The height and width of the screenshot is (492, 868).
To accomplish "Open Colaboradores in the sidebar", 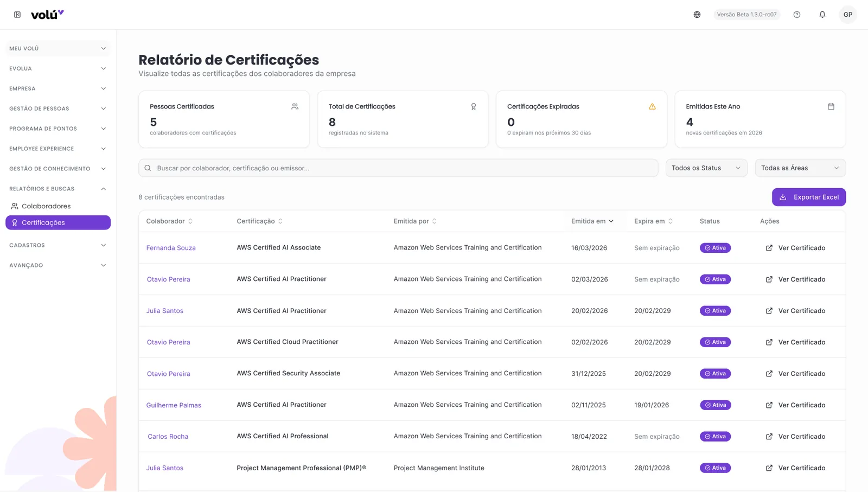I will pyautogui.click(x=58, y=206).
